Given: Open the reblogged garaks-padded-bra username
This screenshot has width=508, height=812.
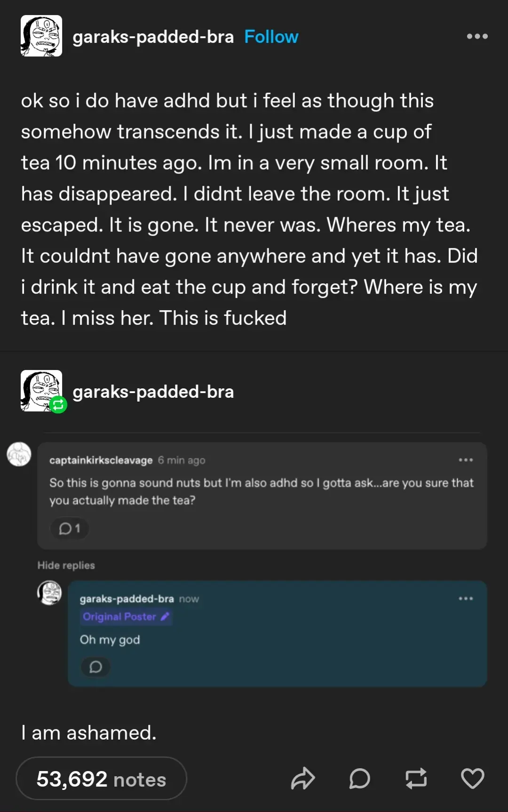Looking at the screenshot, I should tap(153, 392).
